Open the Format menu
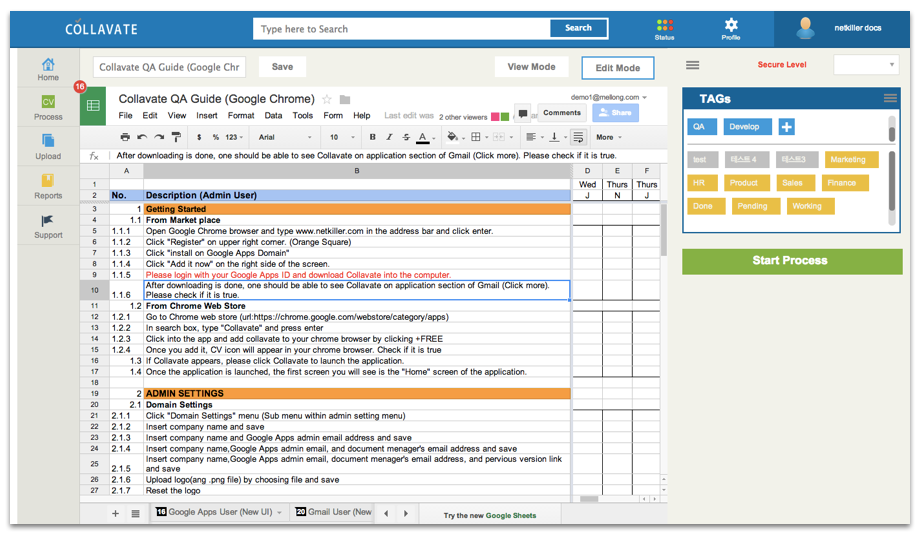Screen dimensions: 924x547 tap(241, 116)
